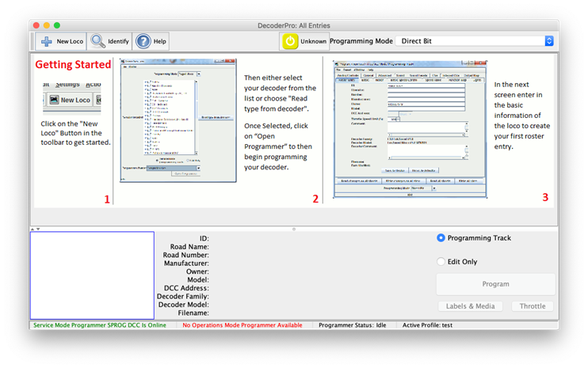
Task: Click the Getting Started heading
Action: [x=73, y=64]
